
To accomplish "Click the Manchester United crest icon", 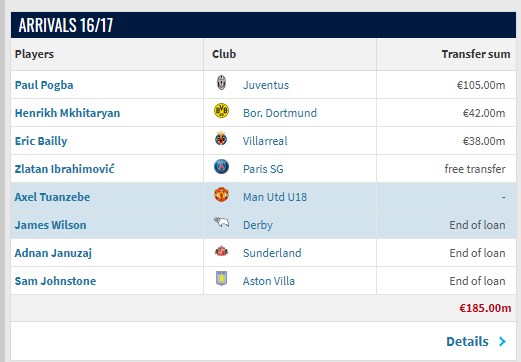I will 221,195.
